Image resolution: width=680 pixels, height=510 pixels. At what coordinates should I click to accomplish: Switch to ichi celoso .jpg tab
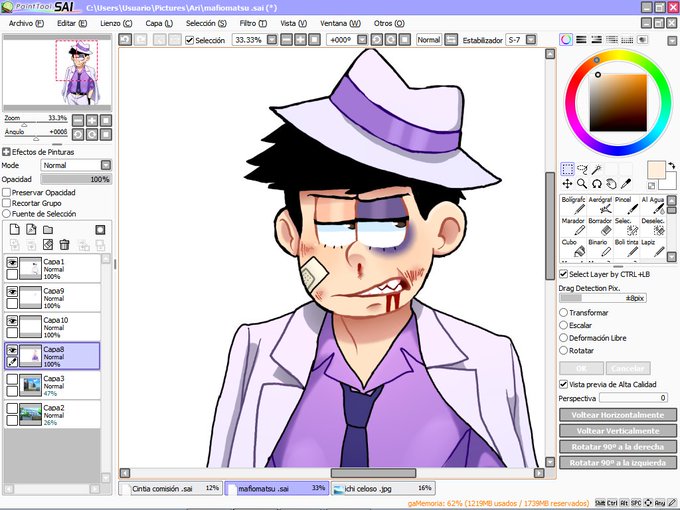pyautogui.click(x=383, y=488)
